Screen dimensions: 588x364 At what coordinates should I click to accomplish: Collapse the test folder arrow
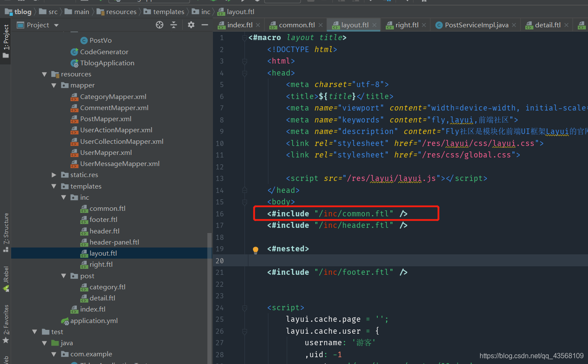point(35,332)
